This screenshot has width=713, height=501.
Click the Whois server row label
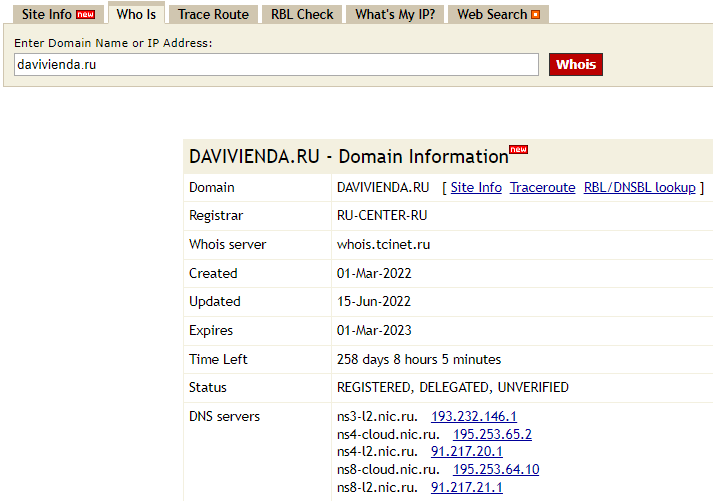pyautogui.click(x=227, y=245)
